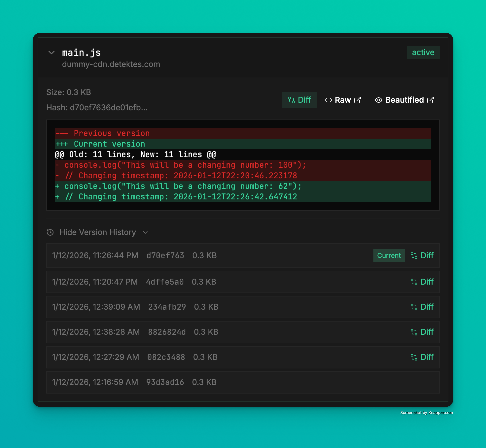This screenshot has height=448, width=486.
Task: Open Raw external link icon
Action: click(358, 100)
